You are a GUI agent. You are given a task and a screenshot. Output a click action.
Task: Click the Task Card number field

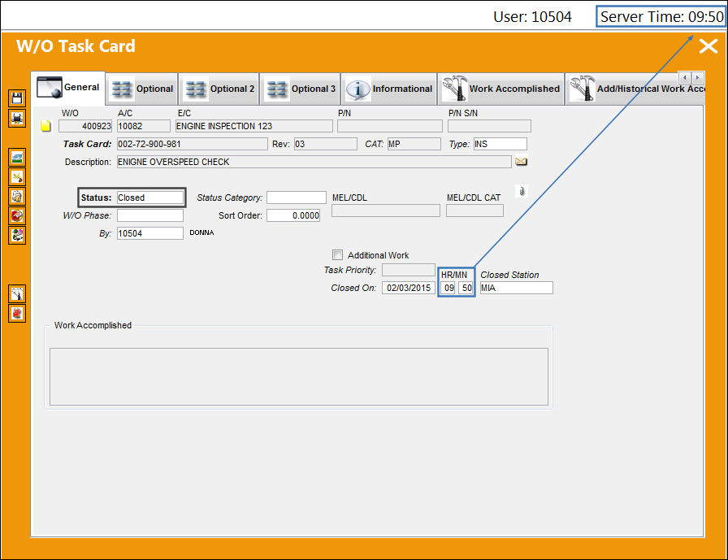tap(193, 144)
